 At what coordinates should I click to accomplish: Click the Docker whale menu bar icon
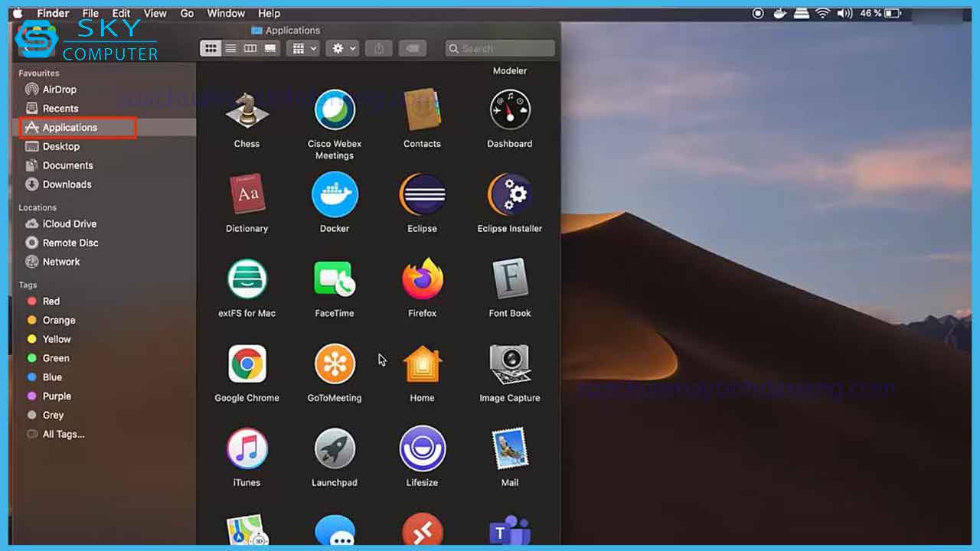[x=779, y=14]
